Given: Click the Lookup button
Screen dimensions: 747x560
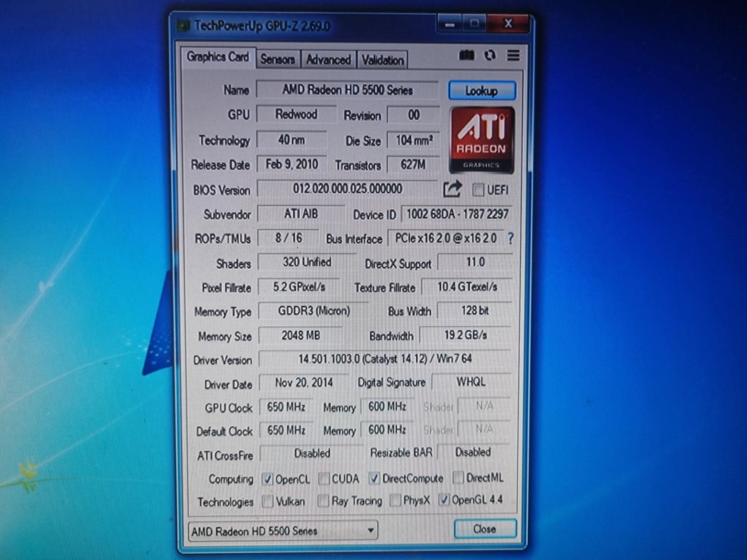Looking at the screenshot, I should 482,91.
